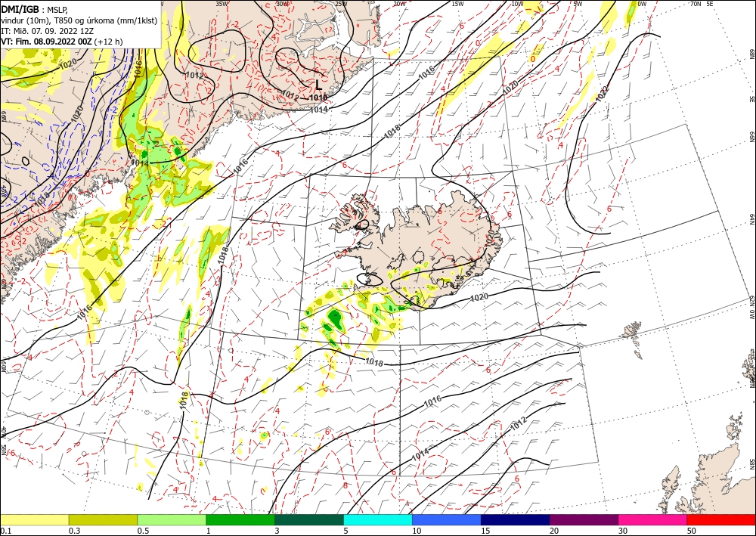Screen dimensions: 756x536
Task: Click the legend value label '15'
Action: tap(485, 531)
